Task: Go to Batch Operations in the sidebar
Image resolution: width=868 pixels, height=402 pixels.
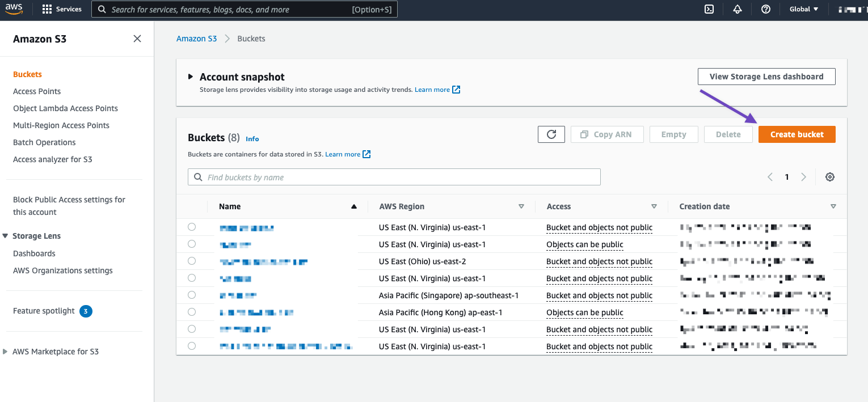Action: [44, 142]
